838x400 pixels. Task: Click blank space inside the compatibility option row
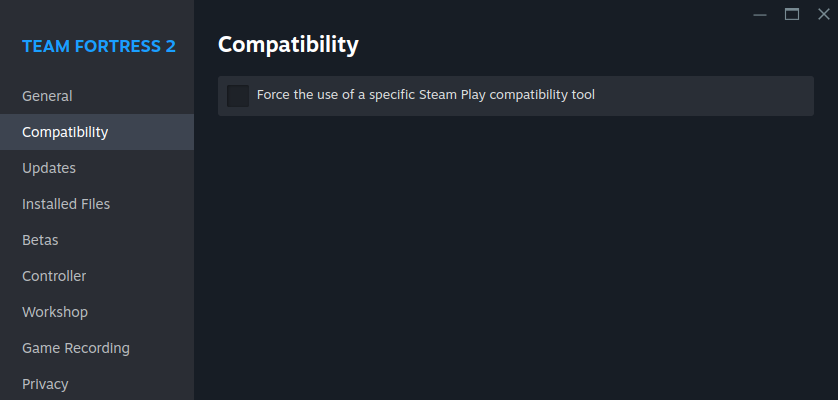click(x=700, y=96)
